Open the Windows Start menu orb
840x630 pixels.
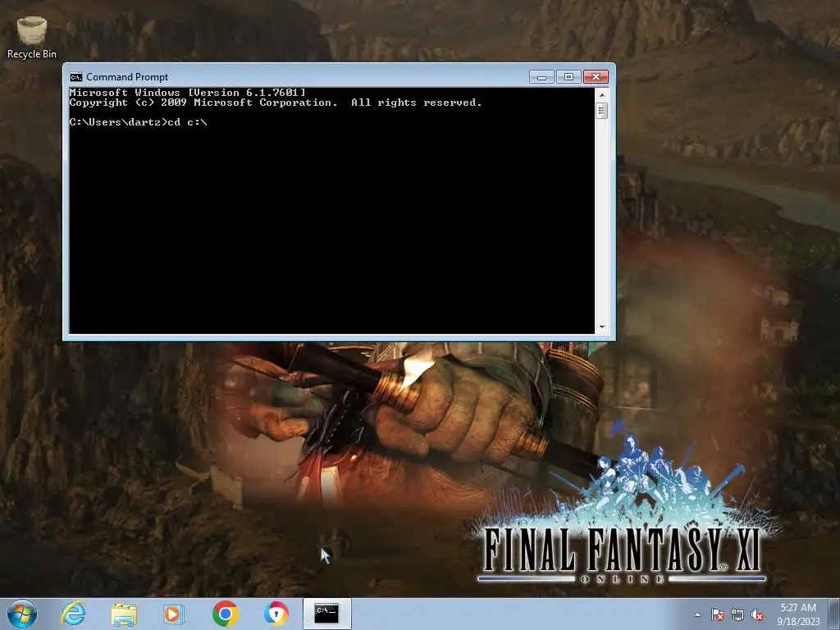(22, 614)
